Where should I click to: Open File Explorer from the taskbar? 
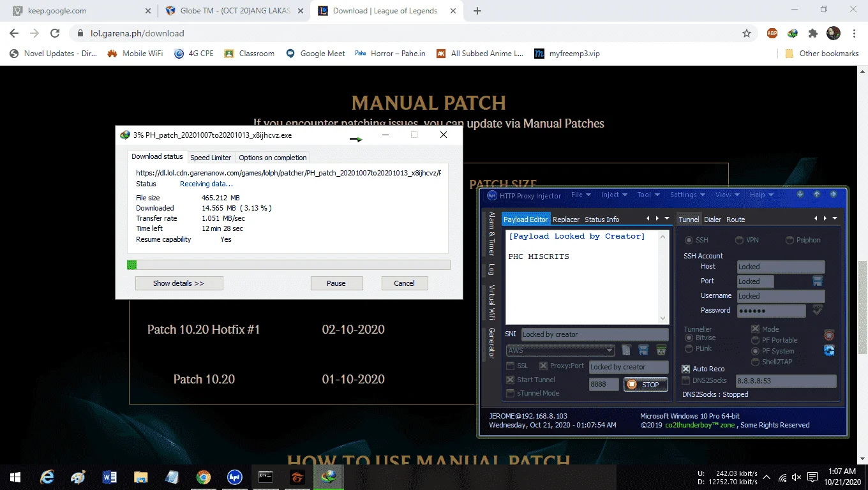pos(140,477)
